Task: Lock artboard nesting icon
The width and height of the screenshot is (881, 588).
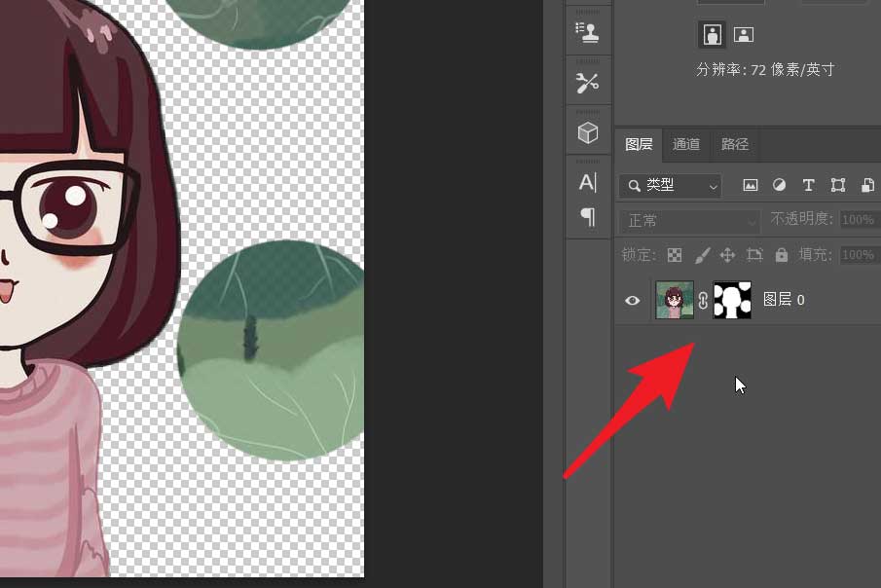Action: coord(754,255)
